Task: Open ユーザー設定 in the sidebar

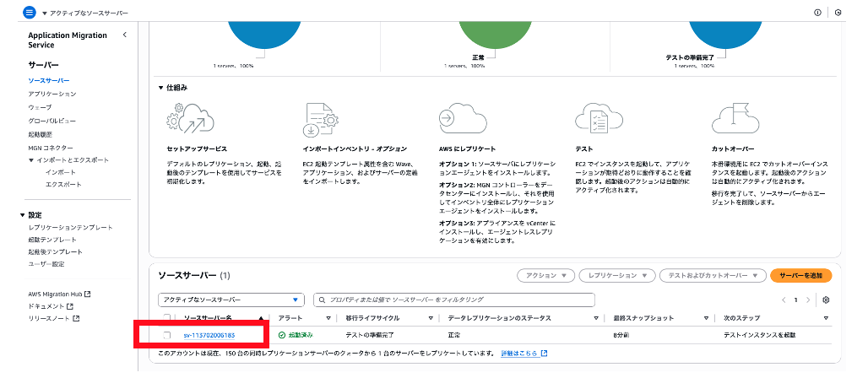Action: point(46,264)
